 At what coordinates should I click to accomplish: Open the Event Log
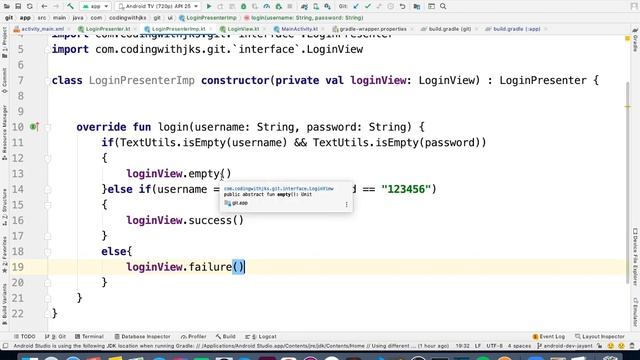pos(549,336)
